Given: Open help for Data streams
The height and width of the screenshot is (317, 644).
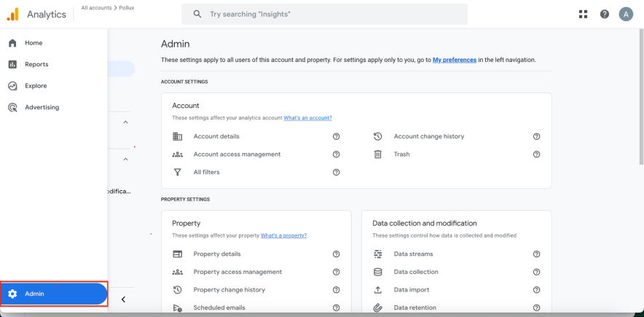Looking at the screenshot, I should click(x=536, y=254).
